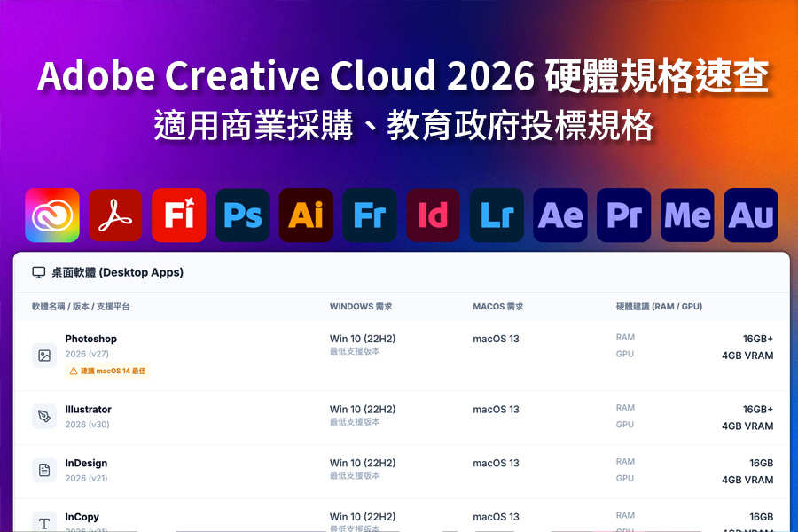Viewport: 798px width, 532px height.
Task: Click the Illustrator software name
Action: click(x=88, y=410)
